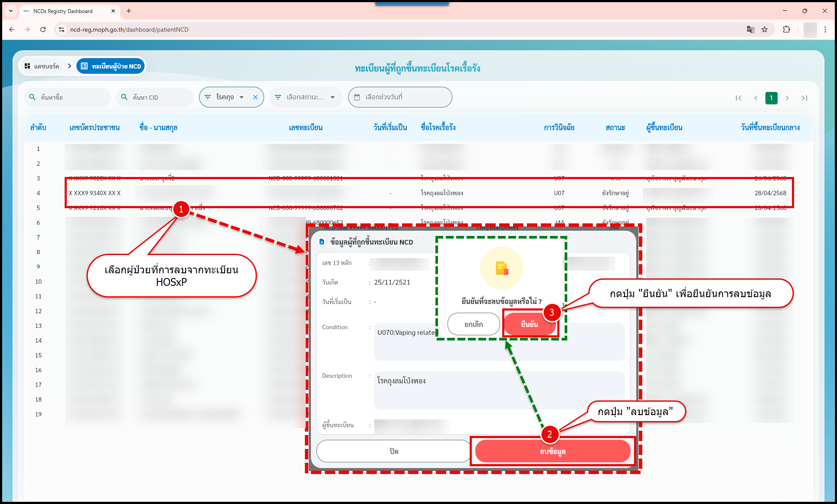The height and width of the screenshot is (504, 837).
Task: Click the browser reload icon
Action: 43,29
